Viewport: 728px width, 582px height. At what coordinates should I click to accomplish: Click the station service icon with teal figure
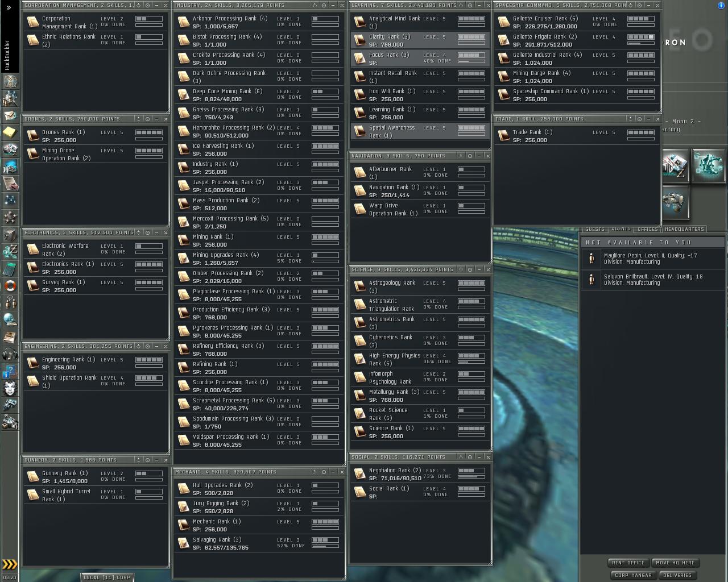tap(708, 165)
